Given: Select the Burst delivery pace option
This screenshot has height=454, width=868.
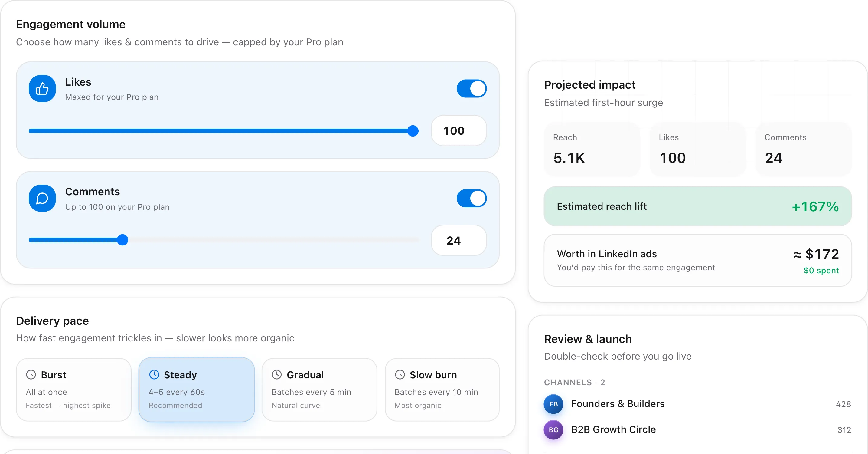Looking at the screenshot, I should pyautogui.click(x=73, y=390).
